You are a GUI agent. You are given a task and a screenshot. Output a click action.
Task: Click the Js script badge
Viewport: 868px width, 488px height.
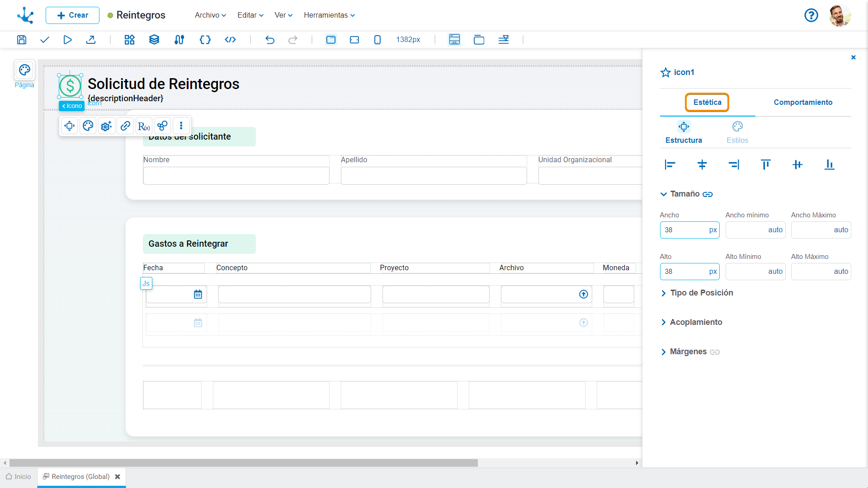click(x=146, y=284)
